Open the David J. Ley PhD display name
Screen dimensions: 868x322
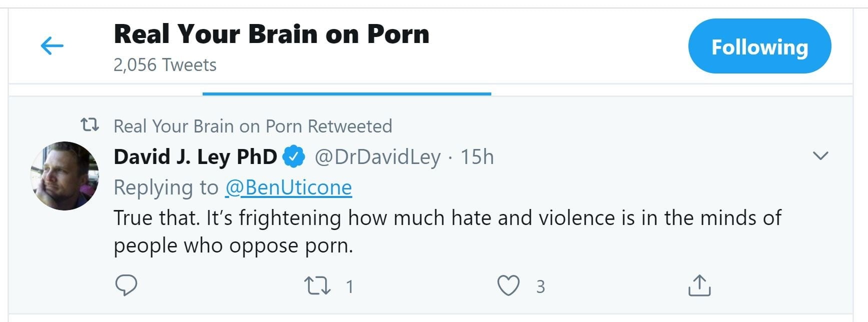point(195,157)
